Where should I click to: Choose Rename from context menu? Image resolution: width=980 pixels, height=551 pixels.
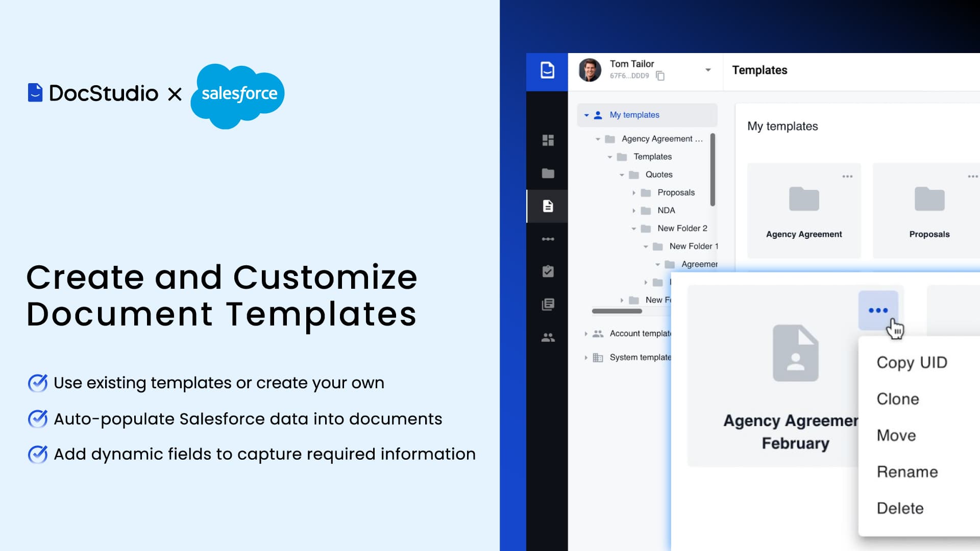pyautogui.click(x=907, y=472)
